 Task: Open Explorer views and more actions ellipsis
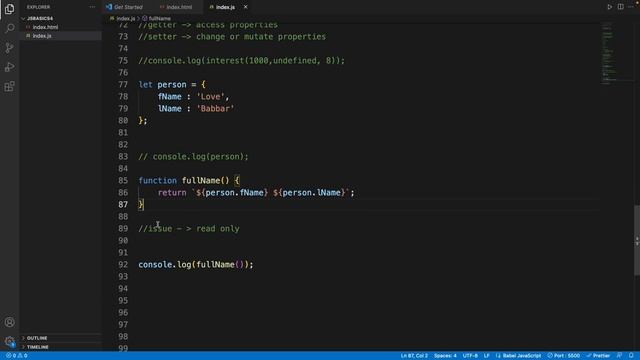click(x=92, y=7)
